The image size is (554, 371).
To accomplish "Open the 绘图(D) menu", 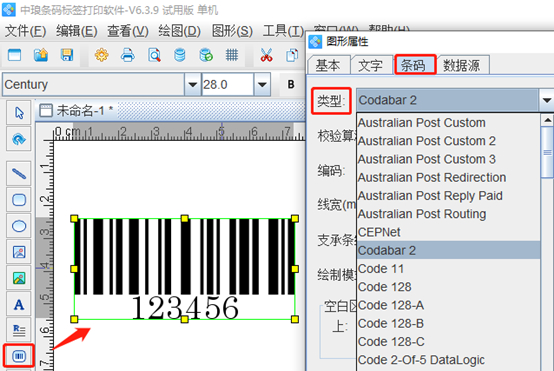I will [179, 31].
